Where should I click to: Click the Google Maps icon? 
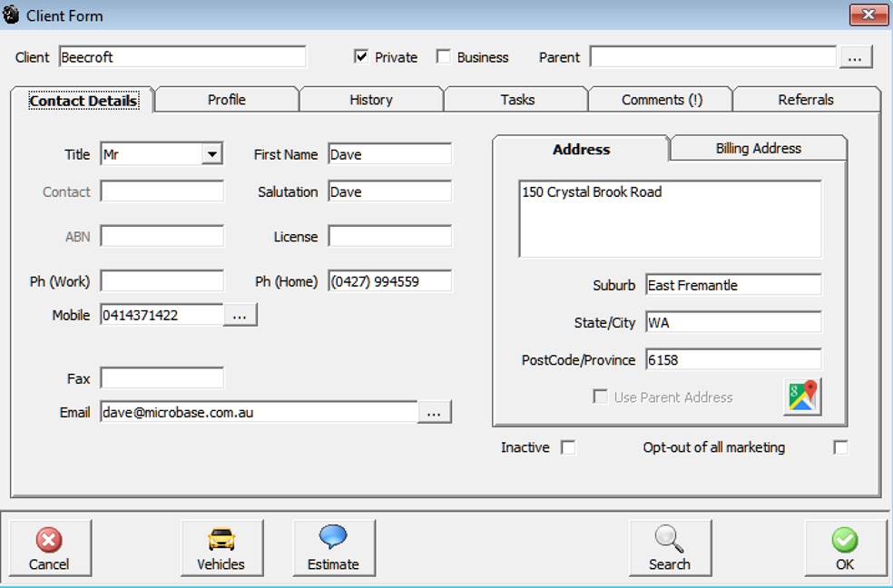[x=802, y=397]
